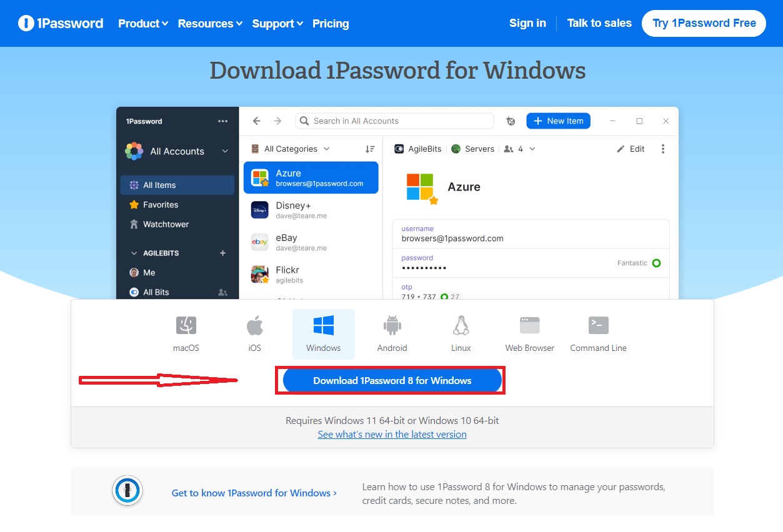This screenshot has height=532, width=783.
Task: Click Talk to sales
Action: (599, 23)
